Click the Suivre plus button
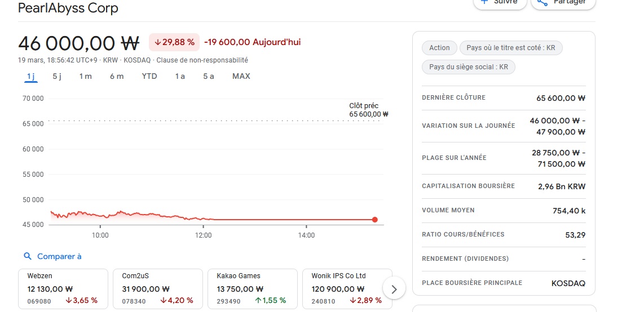 499,3
